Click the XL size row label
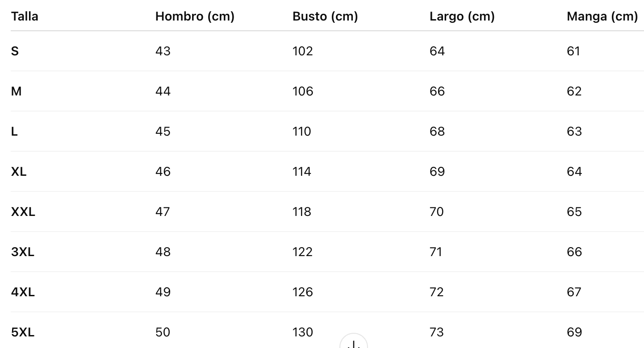Image resolution: width=644 pixels, height=348 pixels. point(19,172)
